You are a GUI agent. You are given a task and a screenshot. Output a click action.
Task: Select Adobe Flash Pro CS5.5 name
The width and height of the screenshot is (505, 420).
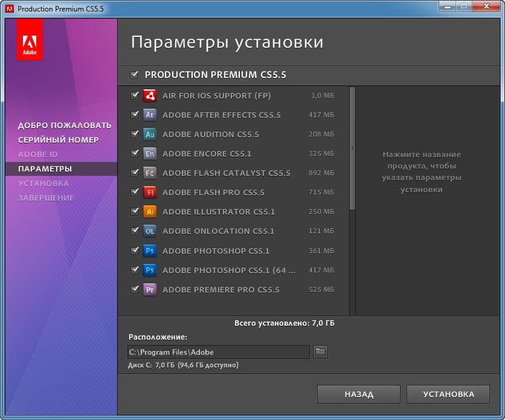213,192
